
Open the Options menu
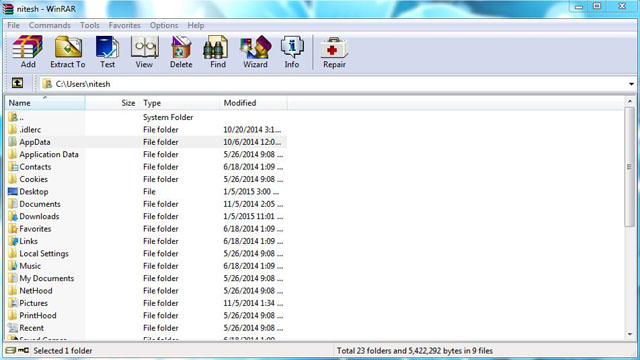click(164, 25)
